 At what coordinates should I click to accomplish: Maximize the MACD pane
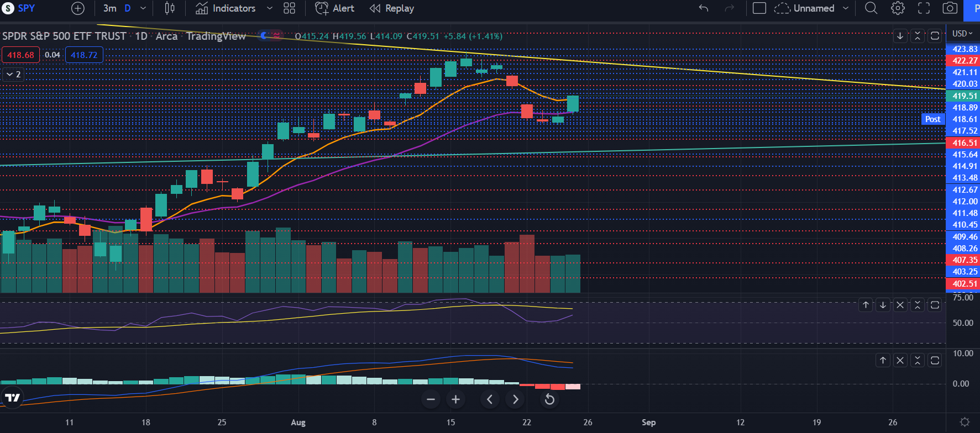click(x=935, y=360)
